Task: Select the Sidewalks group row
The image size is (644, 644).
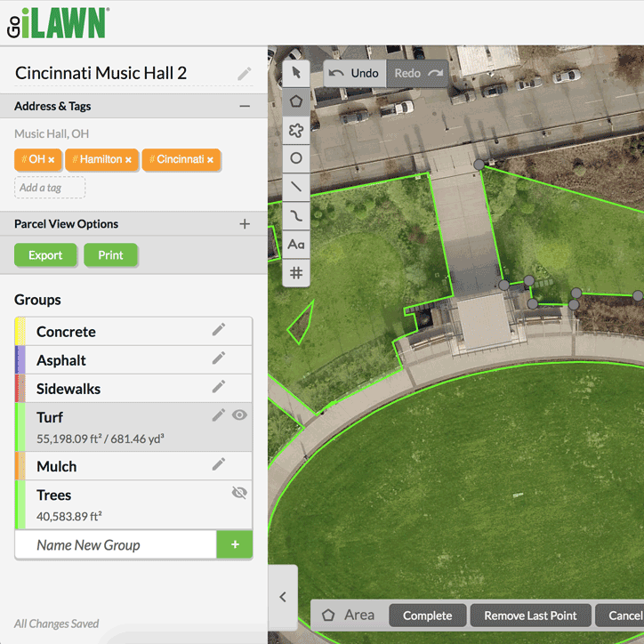Action: tap(133, 389)
